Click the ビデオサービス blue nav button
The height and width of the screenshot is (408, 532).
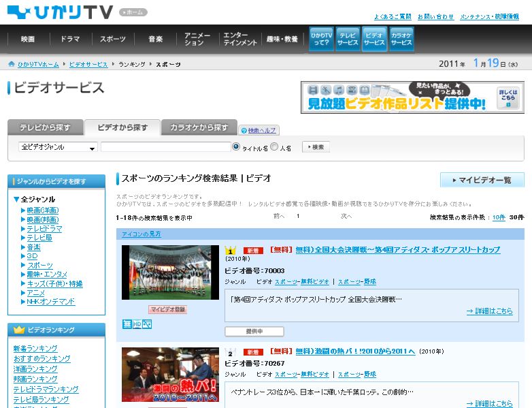click(x=374, y=39)
